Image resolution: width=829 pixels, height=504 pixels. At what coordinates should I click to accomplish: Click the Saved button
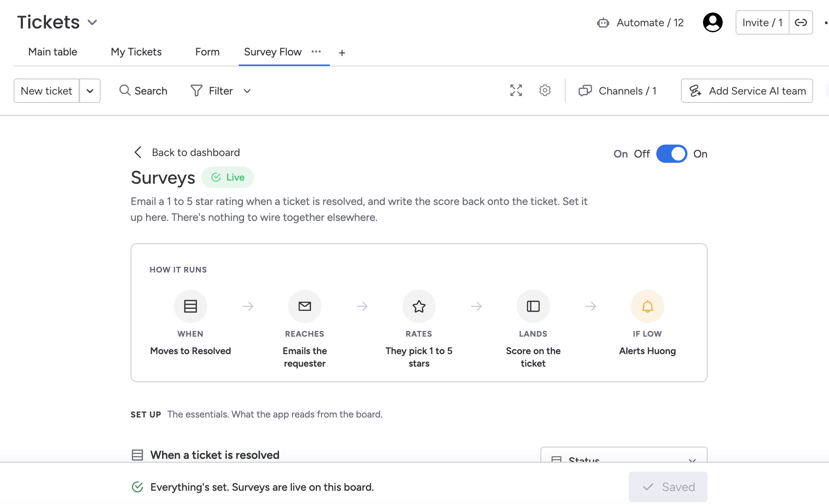[x=668, y=487]
